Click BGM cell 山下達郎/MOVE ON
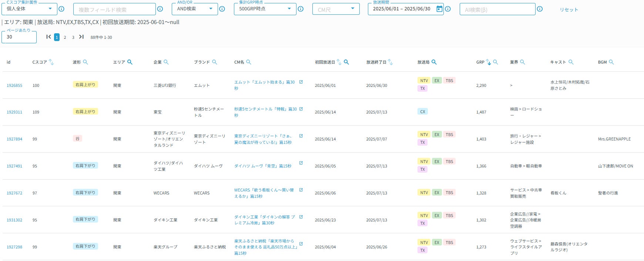This screenshot has width=644, height=261. pos(616,166)
